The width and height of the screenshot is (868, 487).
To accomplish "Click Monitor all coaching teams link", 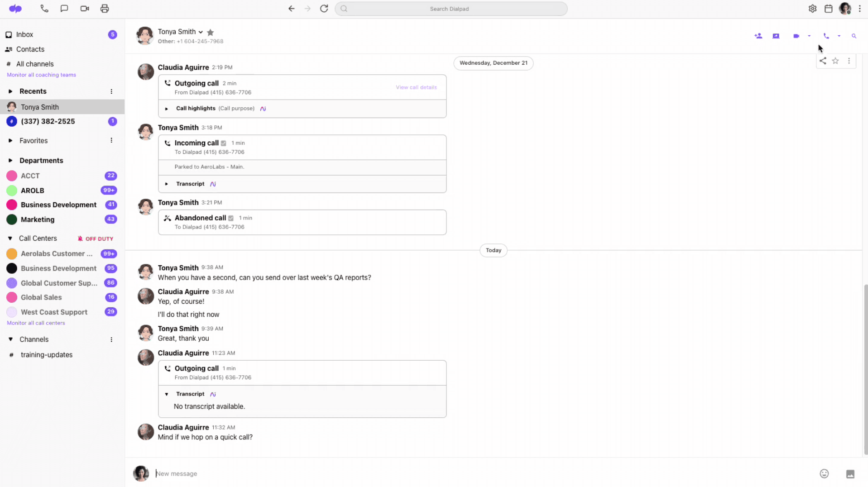I will [x=41, y=75].
